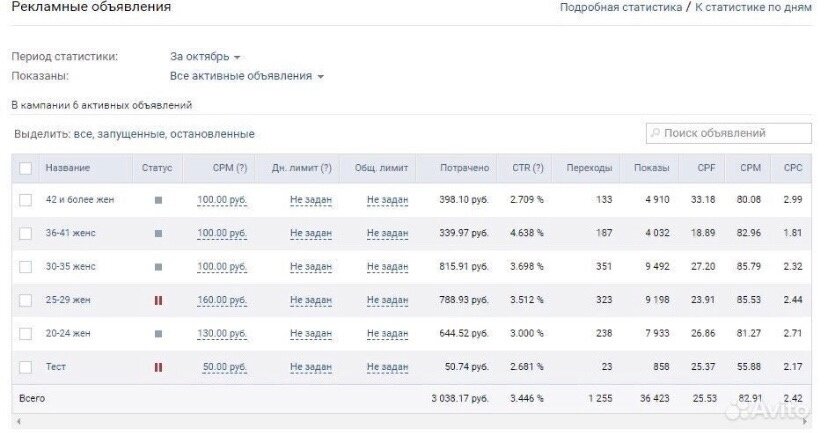Screen dimensions: 828x433
Task: Sort by Переходы column header
Action: (589, 168)
